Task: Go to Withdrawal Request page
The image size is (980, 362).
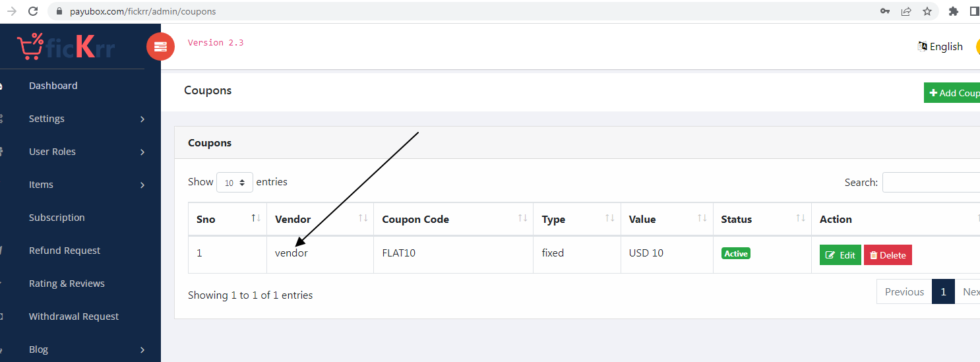Action: [x=74, y=317]
